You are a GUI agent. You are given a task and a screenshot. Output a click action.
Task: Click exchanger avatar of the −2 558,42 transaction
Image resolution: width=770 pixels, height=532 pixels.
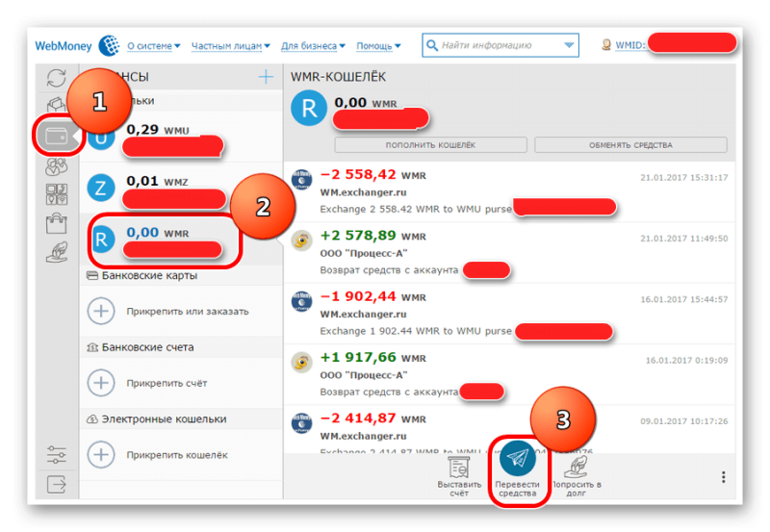point(301,180)
